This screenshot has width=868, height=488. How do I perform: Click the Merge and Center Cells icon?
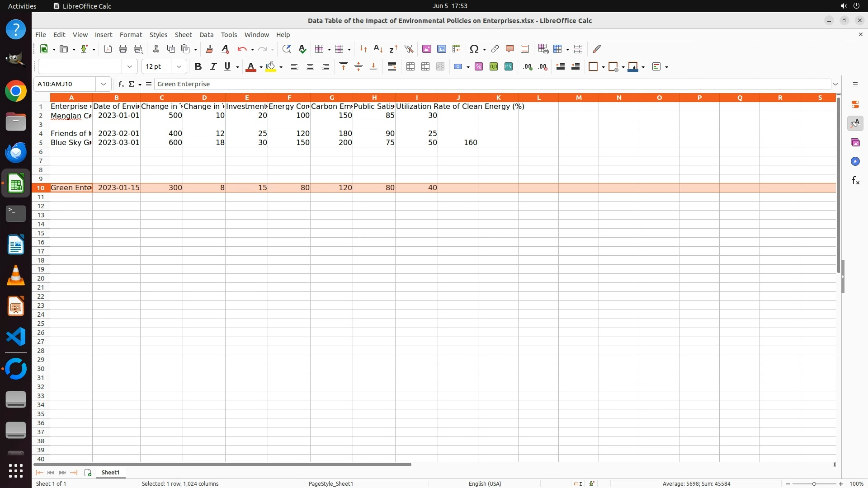[x=410, y=67]
